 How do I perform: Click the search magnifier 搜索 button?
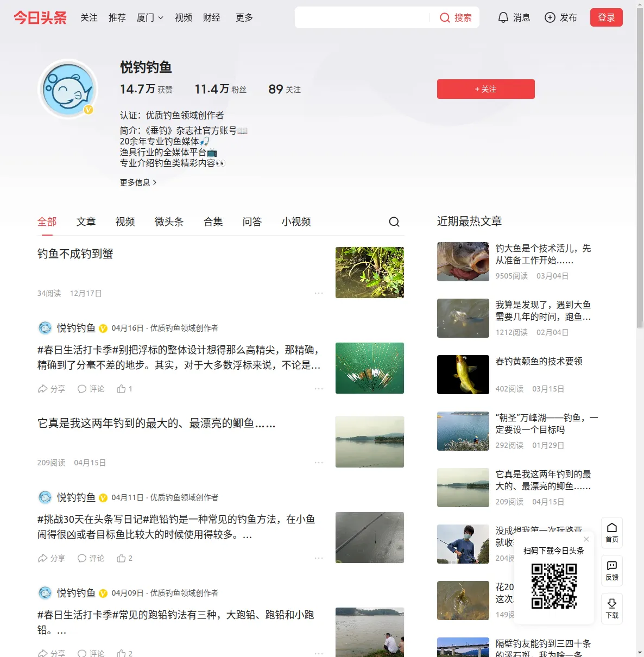pos(456,17)
